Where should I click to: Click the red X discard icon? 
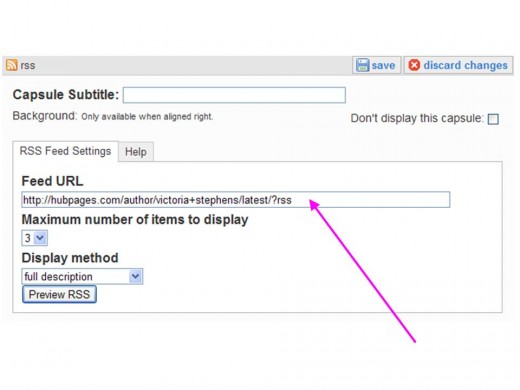click(x=414, y=65)
